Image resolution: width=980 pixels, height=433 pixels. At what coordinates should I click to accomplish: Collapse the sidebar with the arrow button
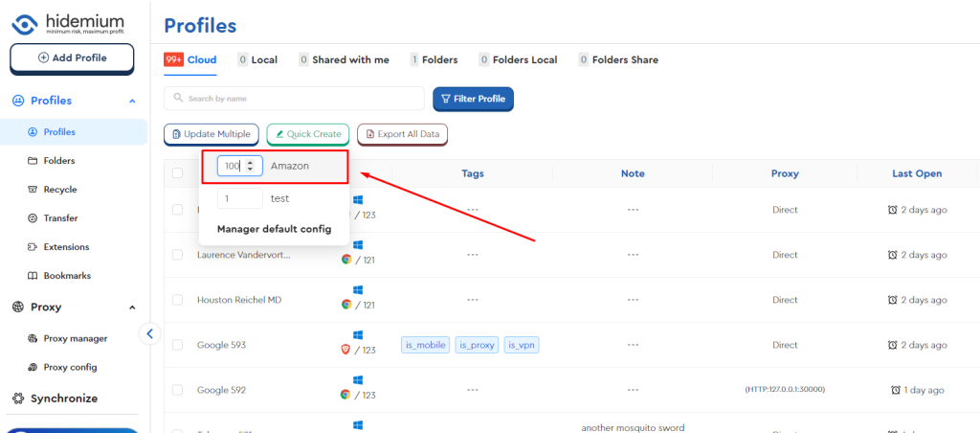coord(149,333)
